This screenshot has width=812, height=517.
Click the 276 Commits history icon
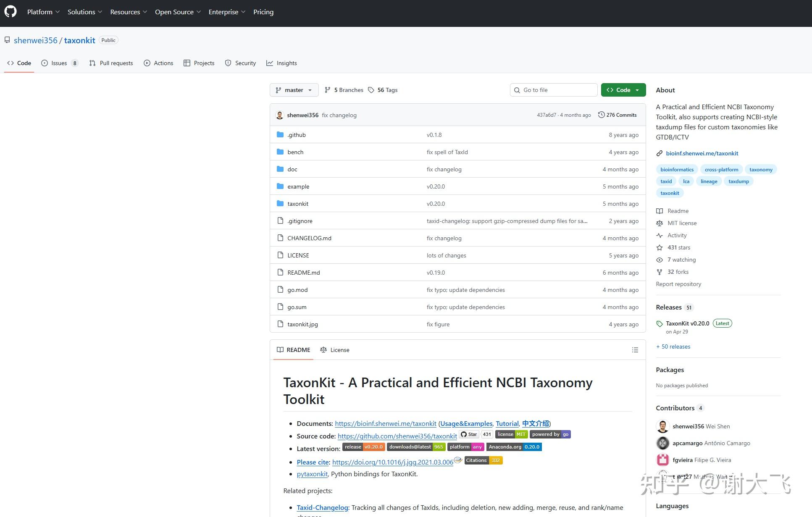[x=601, y=115]
